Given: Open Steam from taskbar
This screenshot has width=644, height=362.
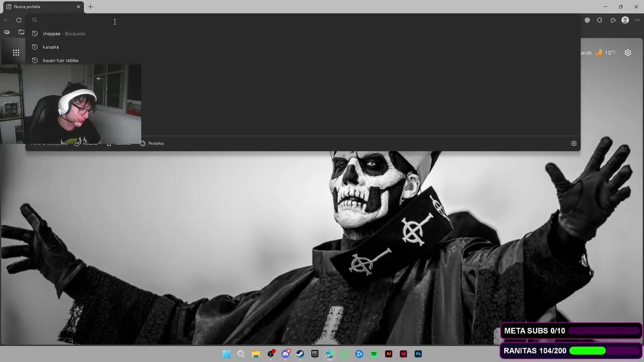Looking at the screenshot, I should point(300,354).
